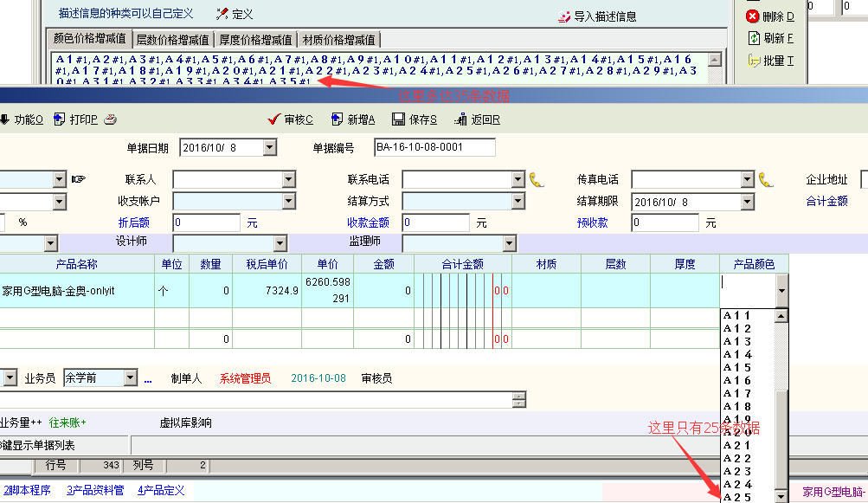Open the 结算方式 combo box

point(518,202)
